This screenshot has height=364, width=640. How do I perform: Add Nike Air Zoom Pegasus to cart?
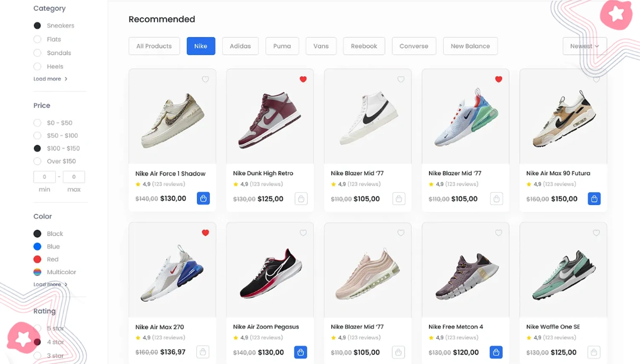(x=301, y=352)
